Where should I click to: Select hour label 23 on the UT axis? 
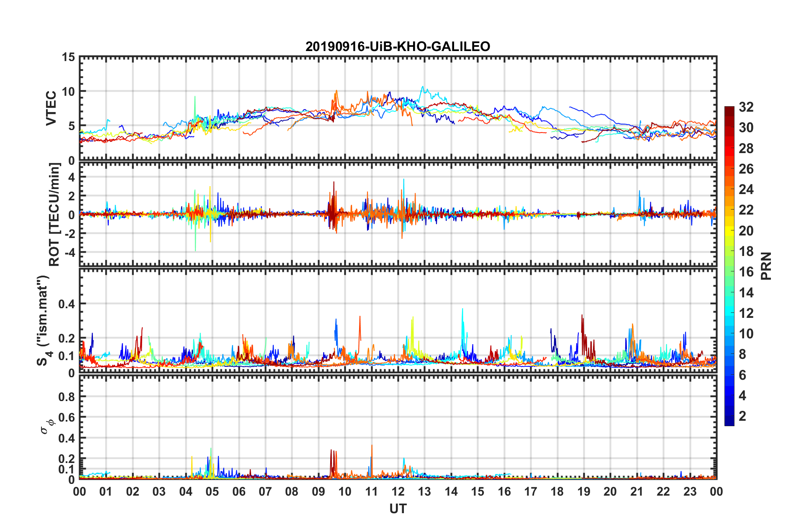click(690, 491)
